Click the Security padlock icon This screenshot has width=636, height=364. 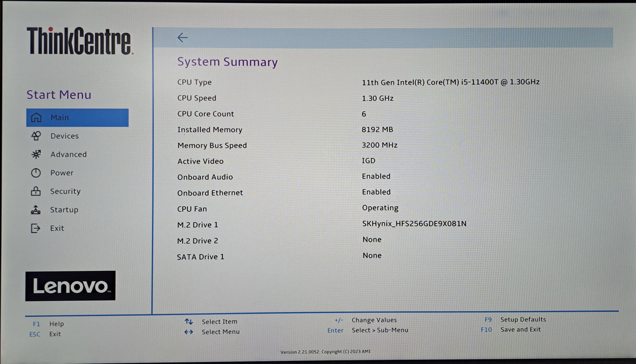(x=36, y=191)
